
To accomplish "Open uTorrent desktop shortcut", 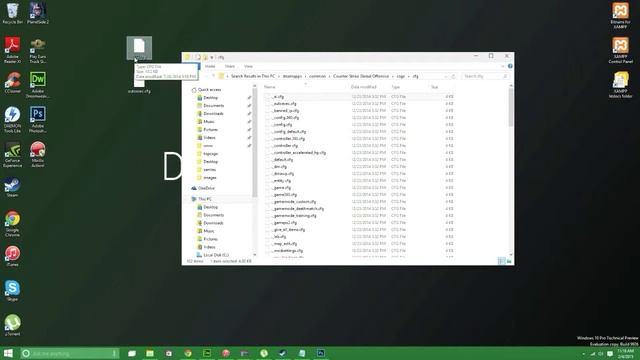I will [13, 325].
